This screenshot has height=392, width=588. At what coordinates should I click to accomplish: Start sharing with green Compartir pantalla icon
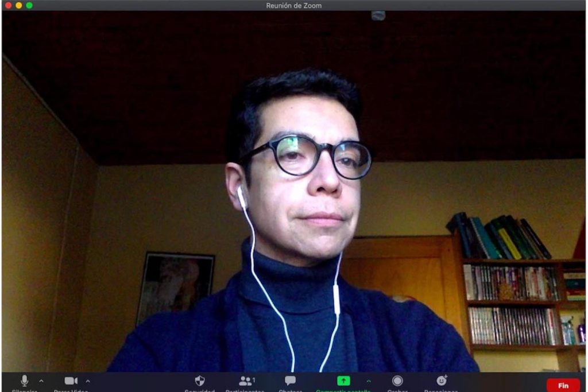click(343, 381)
